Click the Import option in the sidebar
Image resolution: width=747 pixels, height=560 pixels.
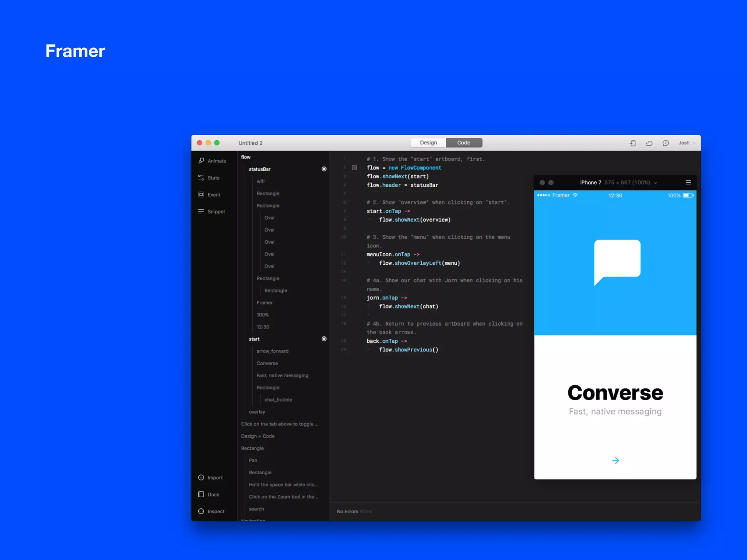pos(210,478)
